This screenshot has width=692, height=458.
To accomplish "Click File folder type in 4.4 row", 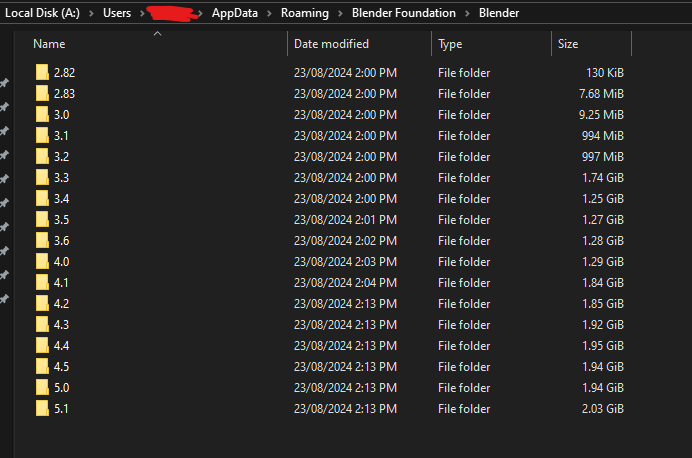I will [x=464, y=345].
